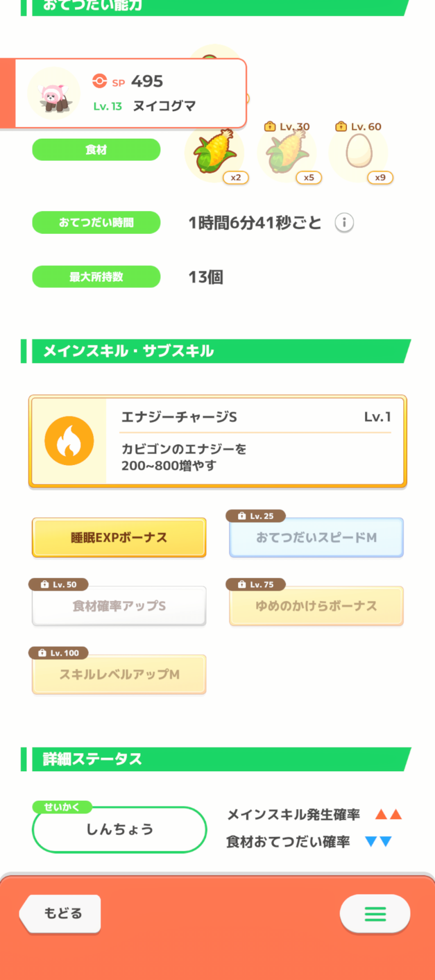Tap the locked 食材確率アップS sub skill

click(x=119, y=606)
